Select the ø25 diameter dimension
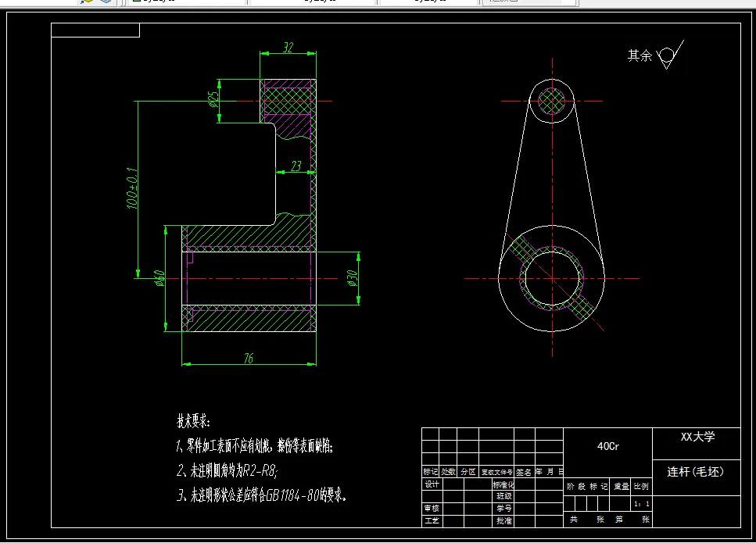 [213, 98]
